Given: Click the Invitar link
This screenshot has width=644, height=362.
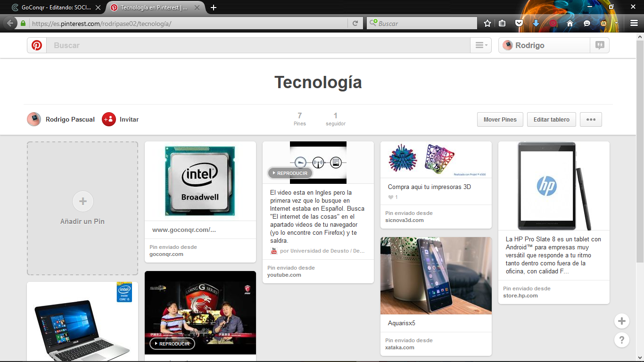Looking at the screenshot, I should (x=129, y=119).
